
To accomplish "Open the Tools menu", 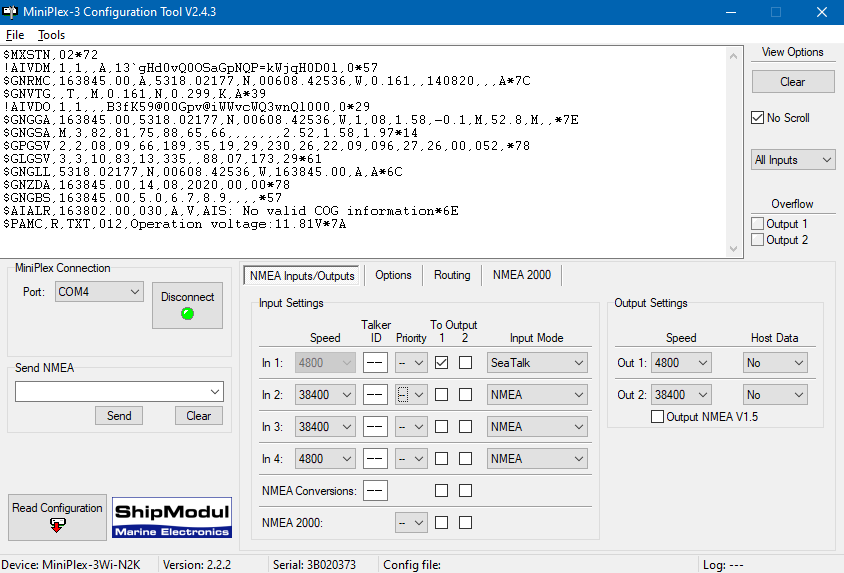I will click(51, 35).
